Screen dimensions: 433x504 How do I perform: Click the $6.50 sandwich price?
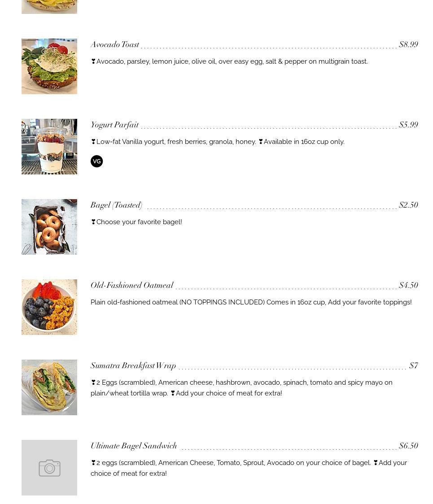pyautogui.click(x=409, y=446)
